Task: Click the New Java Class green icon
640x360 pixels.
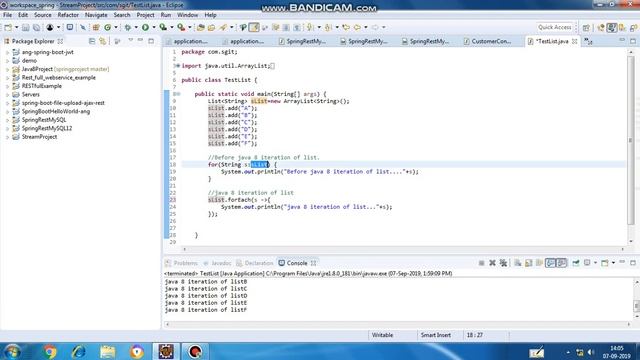Action: (x=107, y=27)
